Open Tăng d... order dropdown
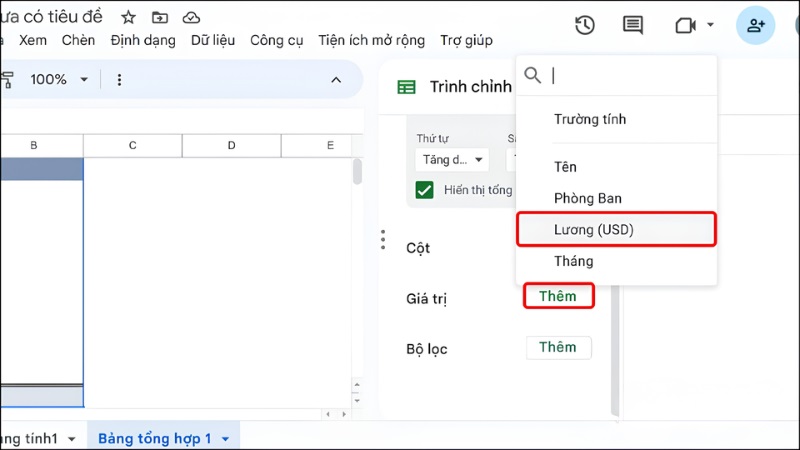Screen dimensions: 800x450 click(x=452, y=160)
